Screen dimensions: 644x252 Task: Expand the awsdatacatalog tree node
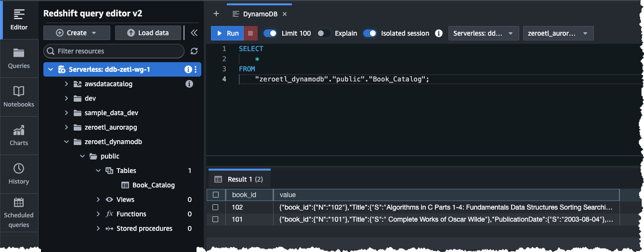66,84
